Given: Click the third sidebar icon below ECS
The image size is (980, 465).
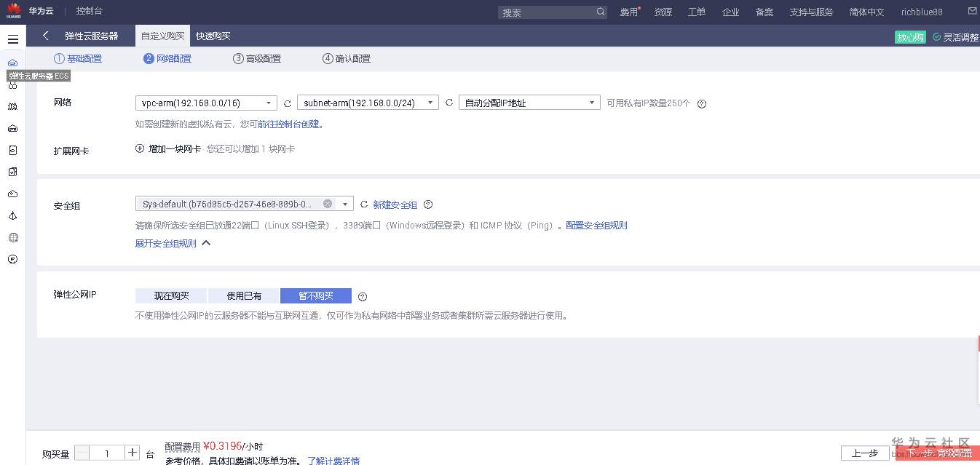Looking at the screenshot, I should (x=12, y=106).
